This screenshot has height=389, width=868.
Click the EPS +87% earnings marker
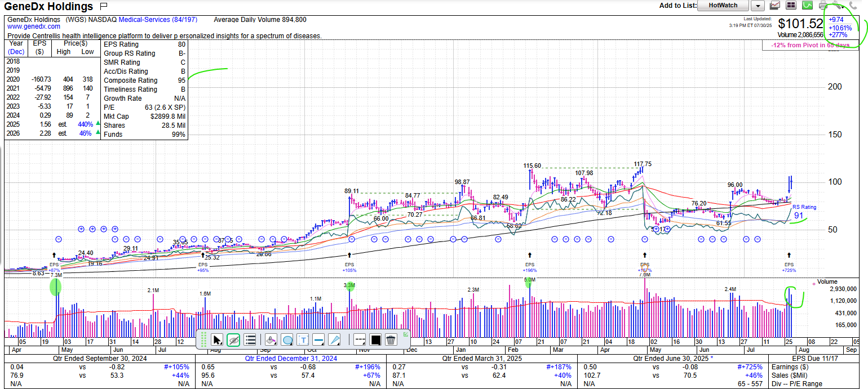coord(54,266)
